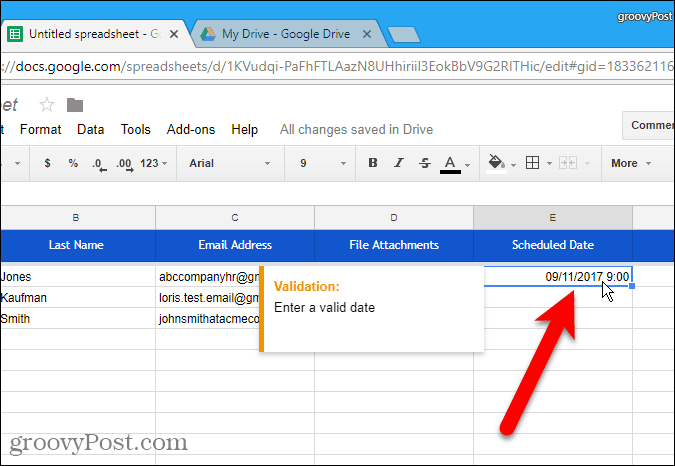Image resolution: width=675 pixels, height=466 pixels.
Task: Open the font size 9 dropdown
Action: tap(322, 163)
